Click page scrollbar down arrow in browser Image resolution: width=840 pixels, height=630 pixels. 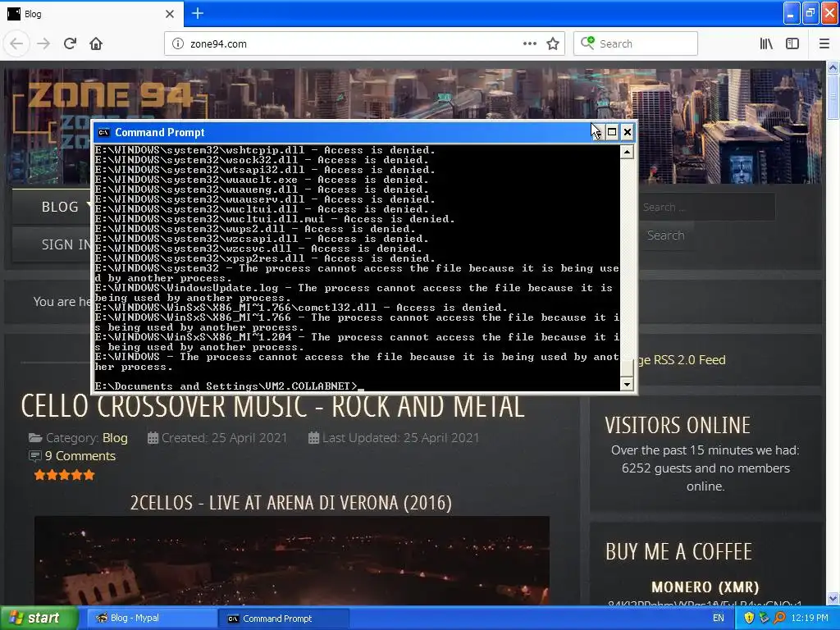tap(833, 598)
